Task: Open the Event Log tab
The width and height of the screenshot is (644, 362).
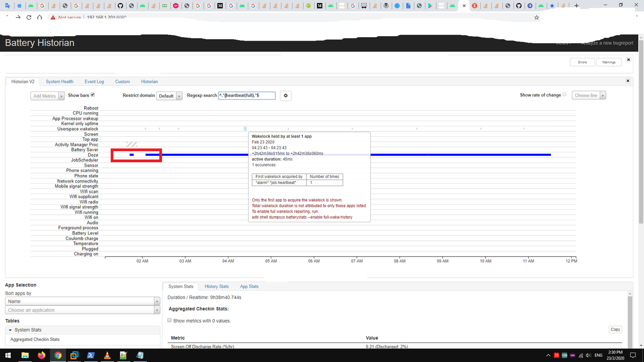Action: click(94, 81)
